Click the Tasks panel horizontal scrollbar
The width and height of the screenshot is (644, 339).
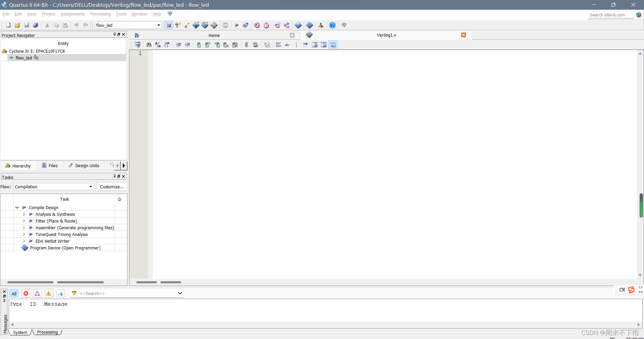pyautogui.click(x=55, y=282)
